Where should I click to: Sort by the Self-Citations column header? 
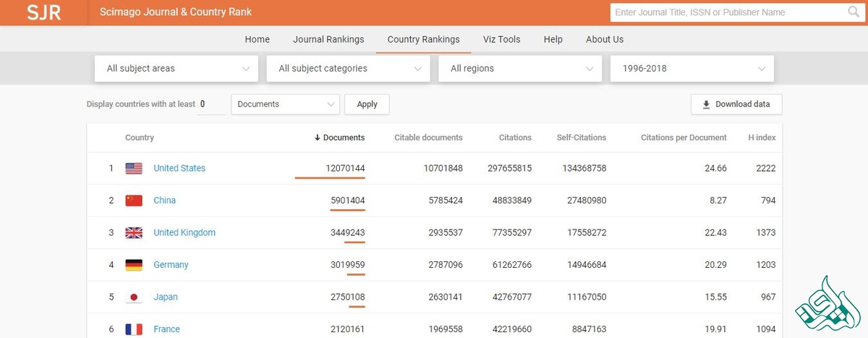click(x=582, y=138)
